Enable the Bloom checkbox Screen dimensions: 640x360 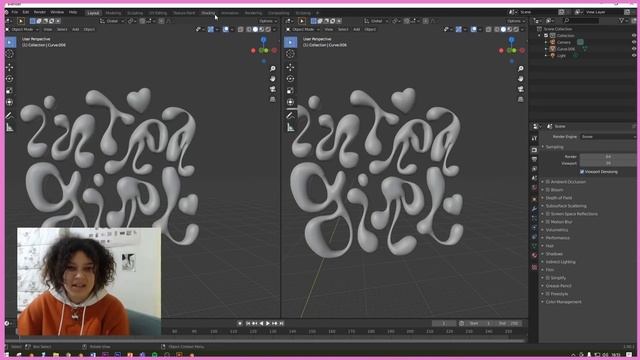tap(548, 190)
